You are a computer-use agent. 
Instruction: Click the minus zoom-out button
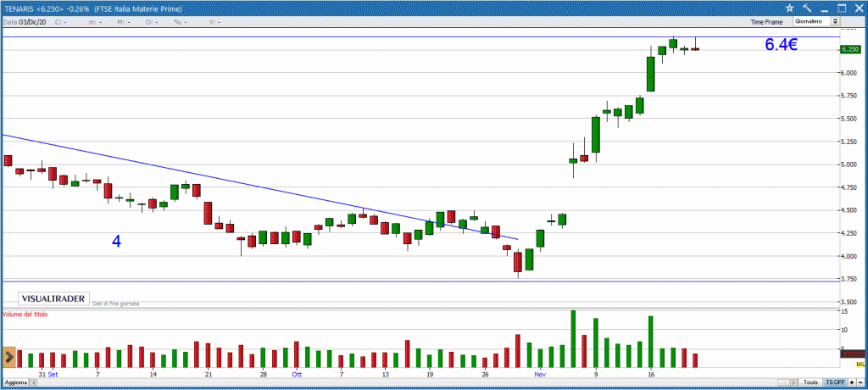(860, 382)
